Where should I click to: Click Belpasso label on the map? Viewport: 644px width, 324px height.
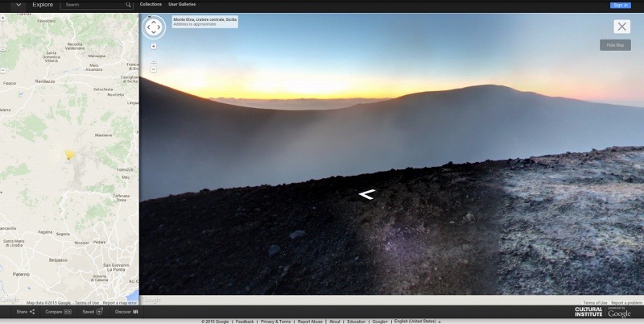58,260
